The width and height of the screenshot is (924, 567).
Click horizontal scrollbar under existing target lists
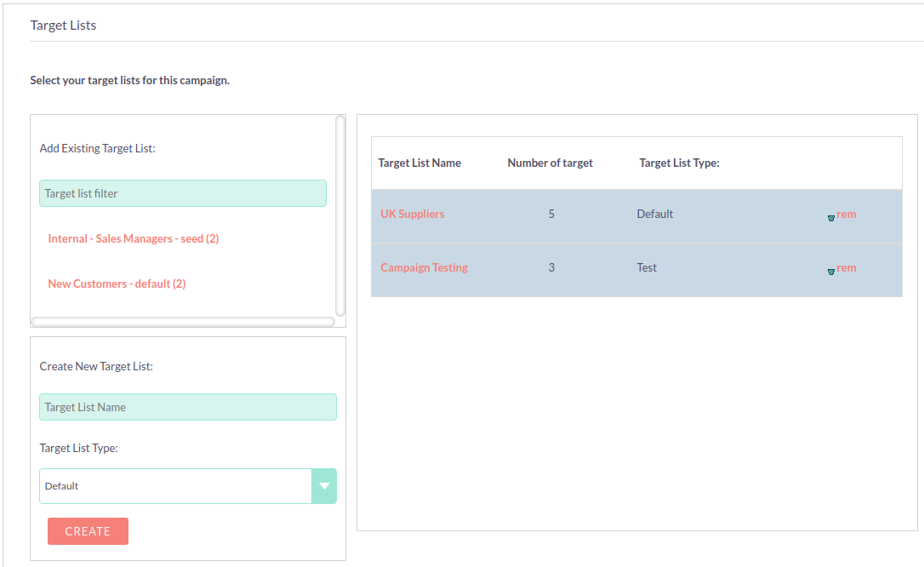coord(182,322)
